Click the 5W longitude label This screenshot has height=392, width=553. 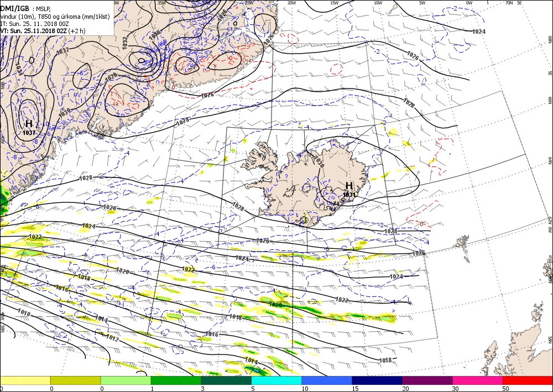(x=422, y=3)
